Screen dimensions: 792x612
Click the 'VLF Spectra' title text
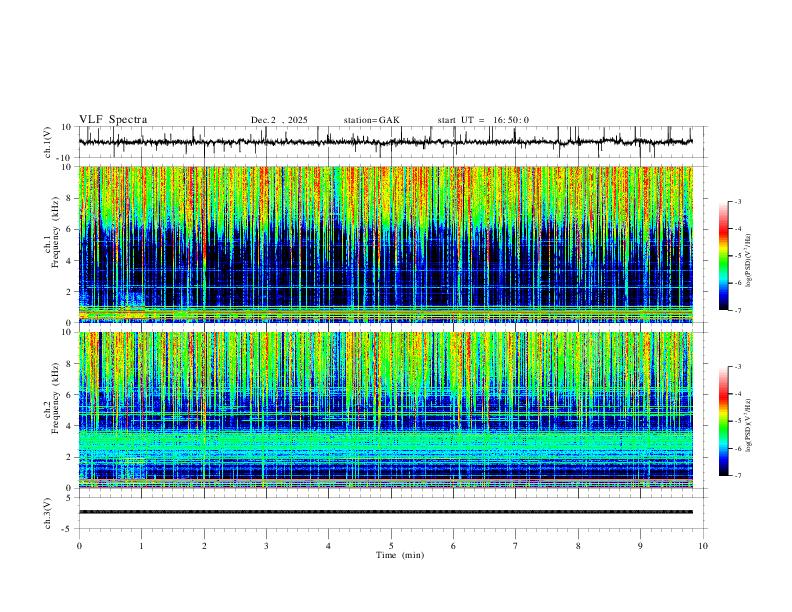(x=113, y=120)
